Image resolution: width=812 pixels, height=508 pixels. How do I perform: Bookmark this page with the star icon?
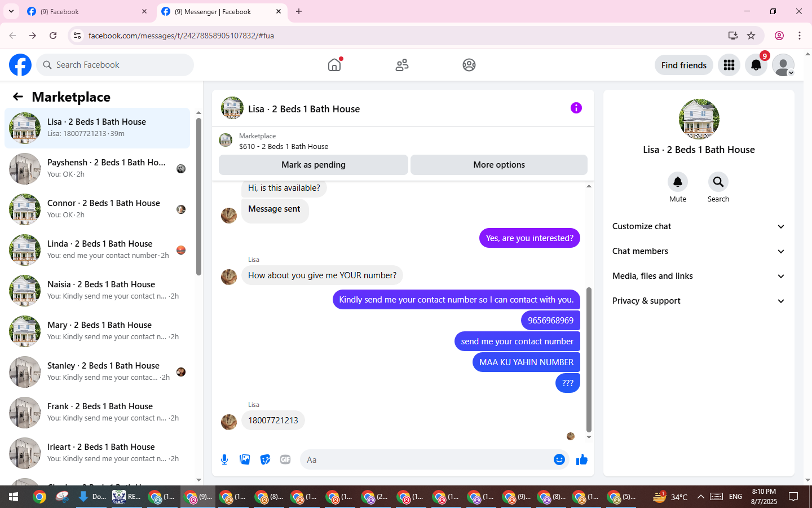[751, 36]
